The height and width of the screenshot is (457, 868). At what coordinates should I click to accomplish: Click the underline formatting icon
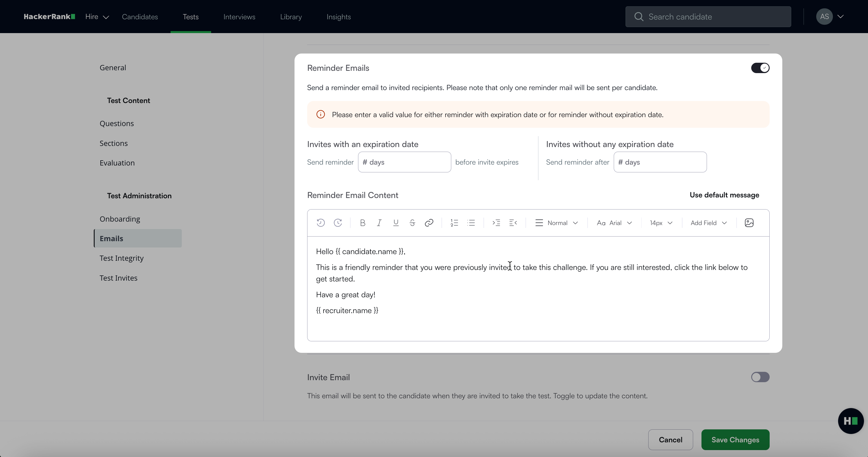(395, 223)
